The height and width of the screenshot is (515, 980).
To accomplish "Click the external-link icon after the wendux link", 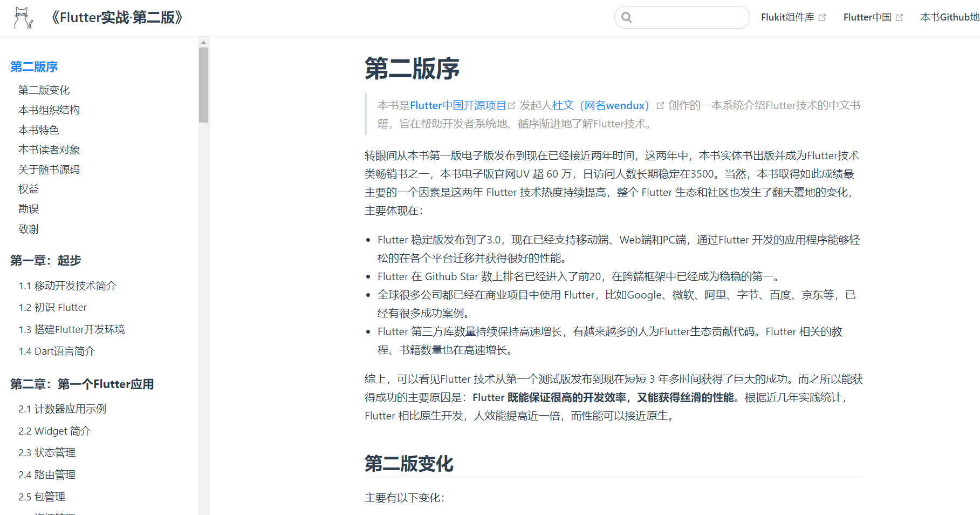I will [x=660, y=105].
